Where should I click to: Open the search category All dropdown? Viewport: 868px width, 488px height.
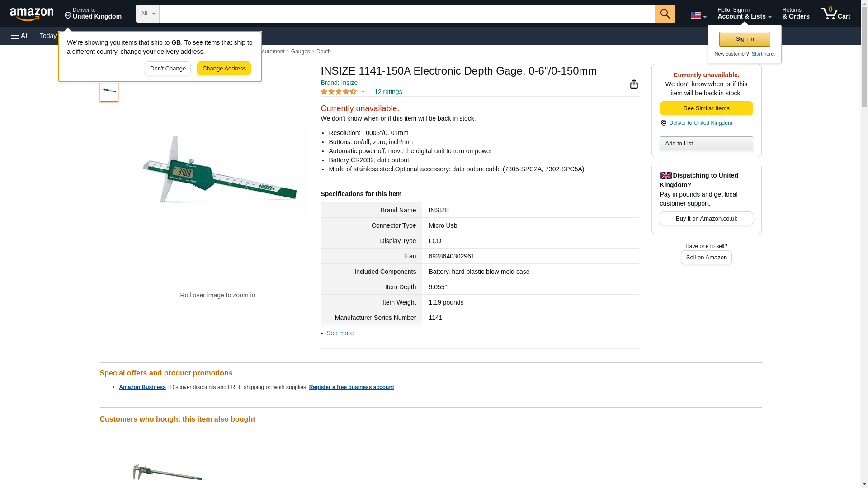coord(147,14)
